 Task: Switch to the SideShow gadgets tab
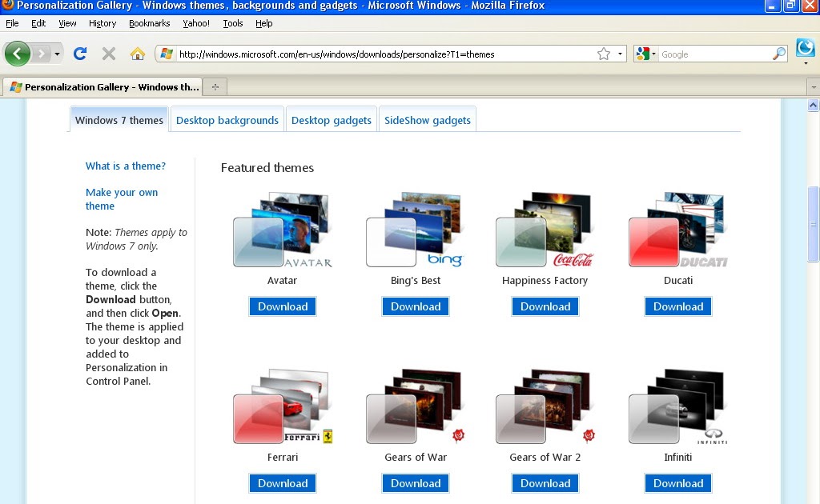click(x=427, y=120)
